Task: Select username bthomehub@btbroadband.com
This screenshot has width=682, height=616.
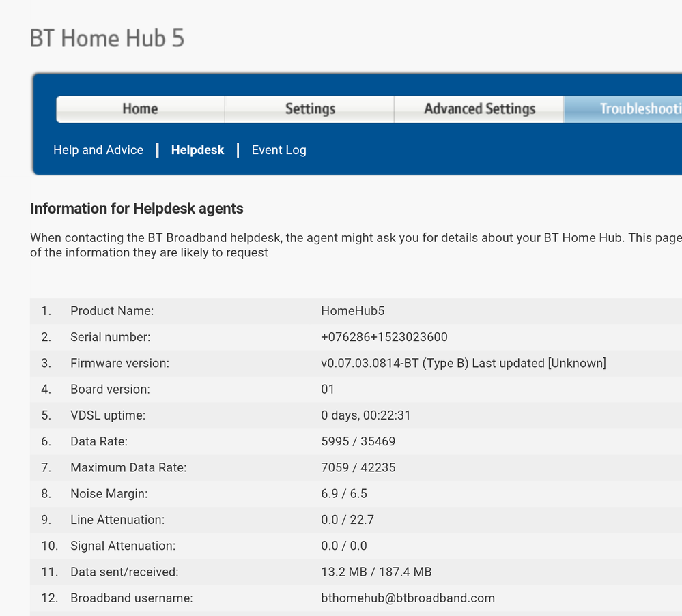Action: 408,598
